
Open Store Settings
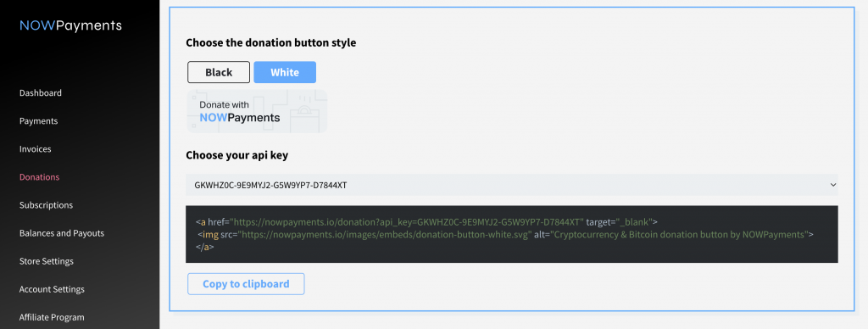click(46, 261)
